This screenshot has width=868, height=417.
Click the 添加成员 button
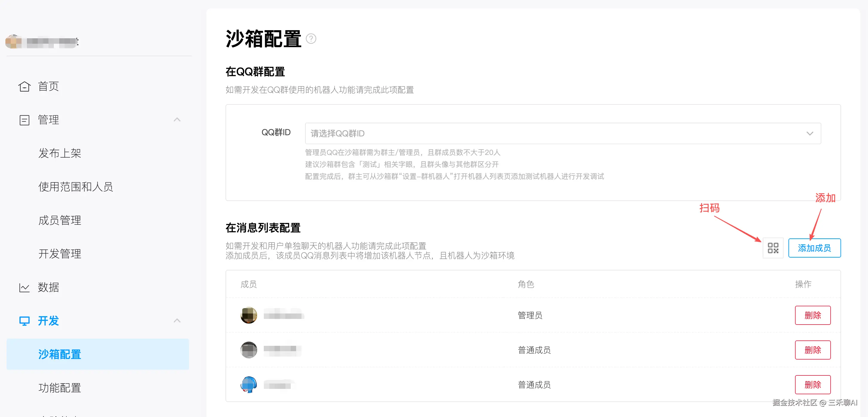click(814, 248)
